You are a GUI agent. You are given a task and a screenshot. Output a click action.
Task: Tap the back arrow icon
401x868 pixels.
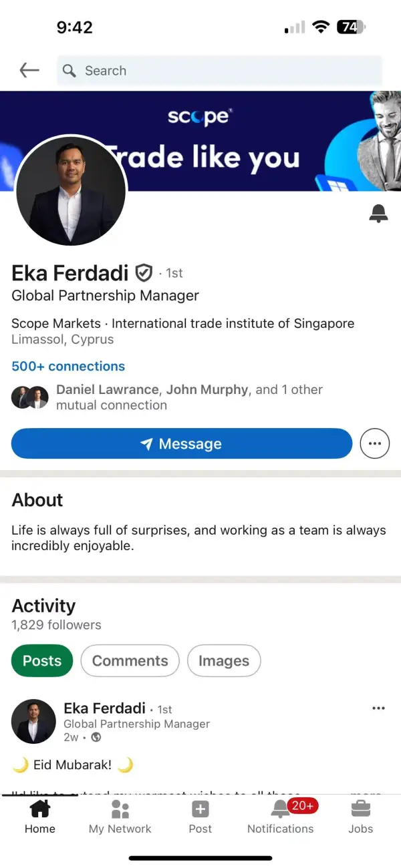29,70
